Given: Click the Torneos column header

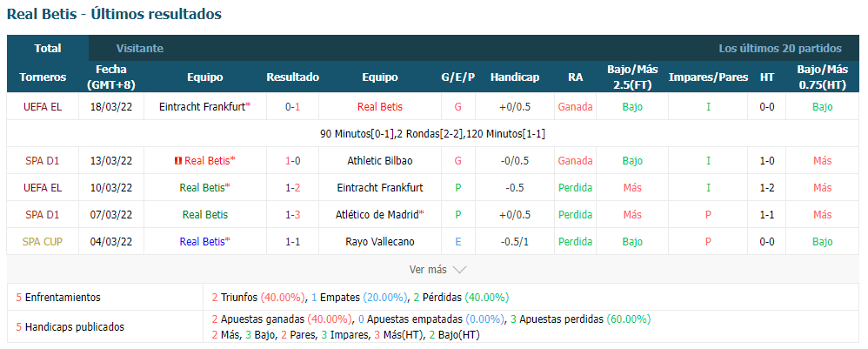Looking at the screenshot, I should [43, 77].
